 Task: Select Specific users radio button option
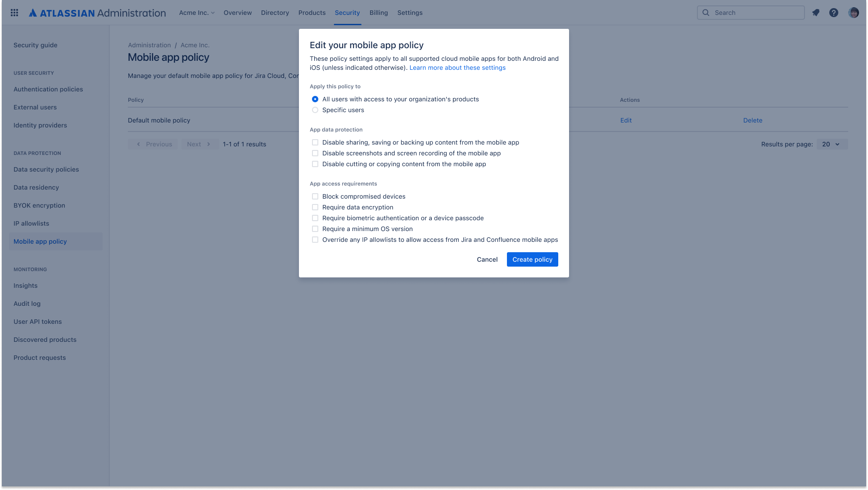(315, 110)
